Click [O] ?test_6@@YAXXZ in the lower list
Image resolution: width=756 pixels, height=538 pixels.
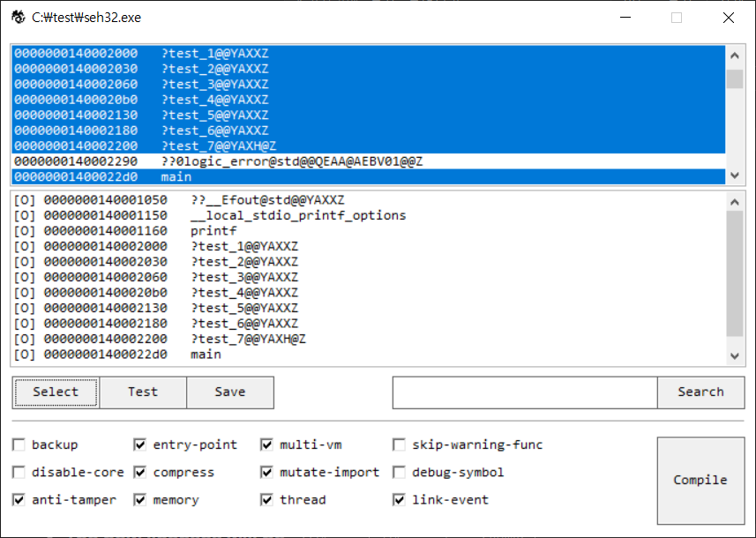click(x=369, y=323)
